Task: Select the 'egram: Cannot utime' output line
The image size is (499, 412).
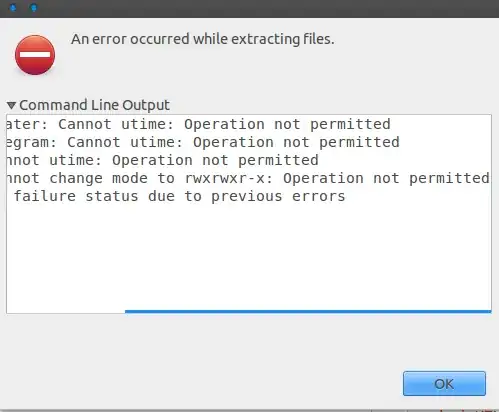Action: (x=203, y=142)
